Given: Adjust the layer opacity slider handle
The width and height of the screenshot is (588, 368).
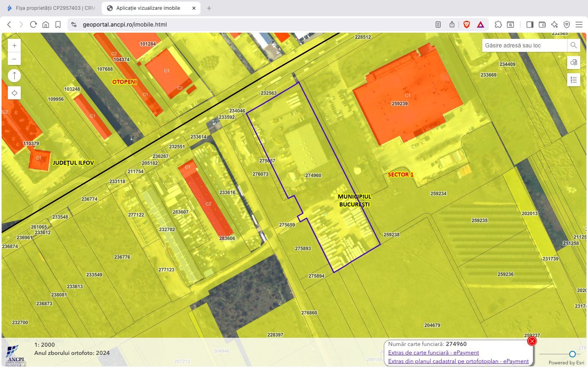Looking at the screenshot, I should [572, 354].
